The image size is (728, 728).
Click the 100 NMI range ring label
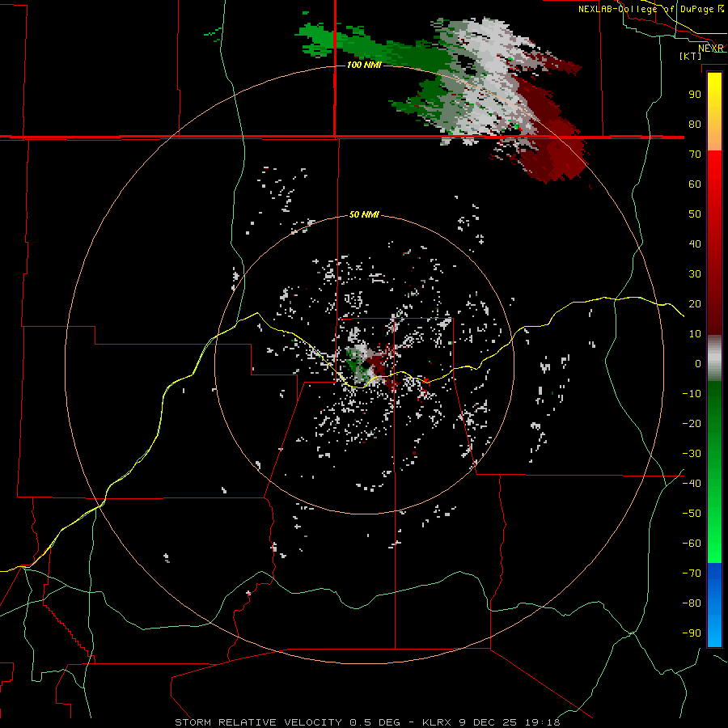coord(364,65)
